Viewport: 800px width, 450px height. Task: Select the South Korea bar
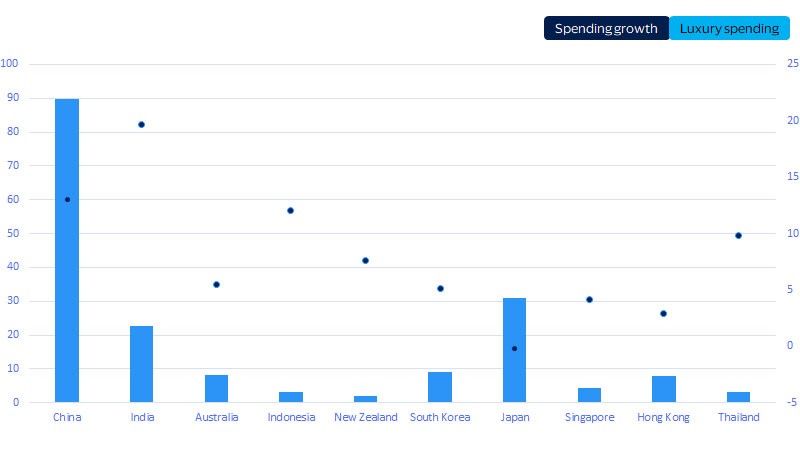point(440,387)
